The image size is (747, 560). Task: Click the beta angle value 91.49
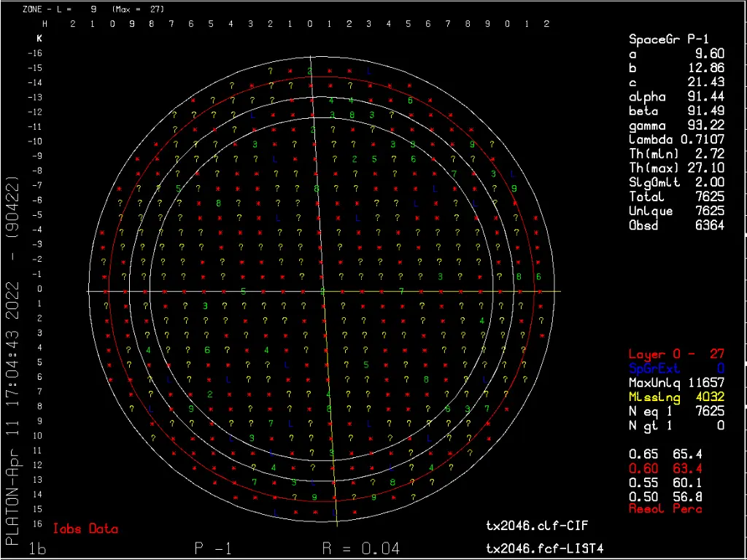pyautogui.click(x=706, y=111)
